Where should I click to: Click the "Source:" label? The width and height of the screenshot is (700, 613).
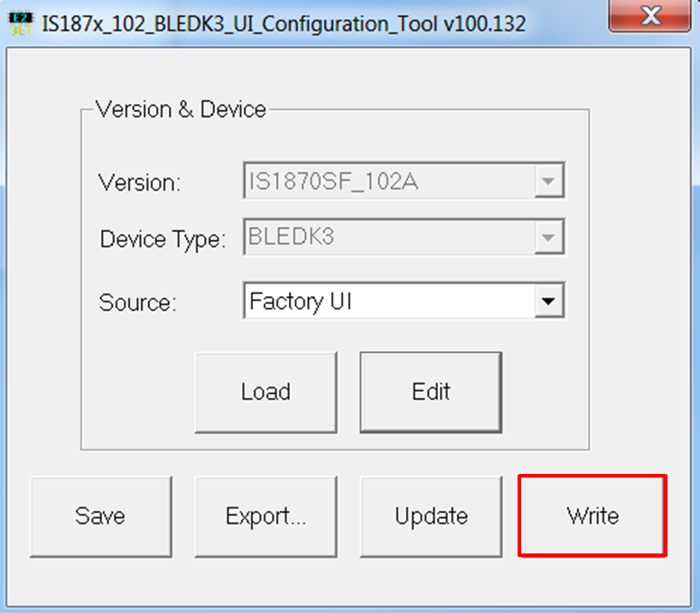(137, 302)
